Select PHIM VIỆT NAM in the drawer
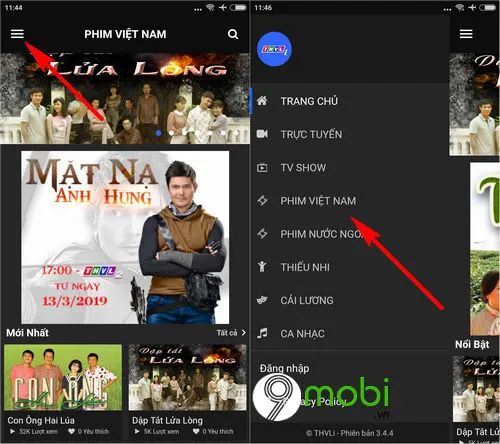This screenshot has height=444, width=500. [x=350, y=201]
